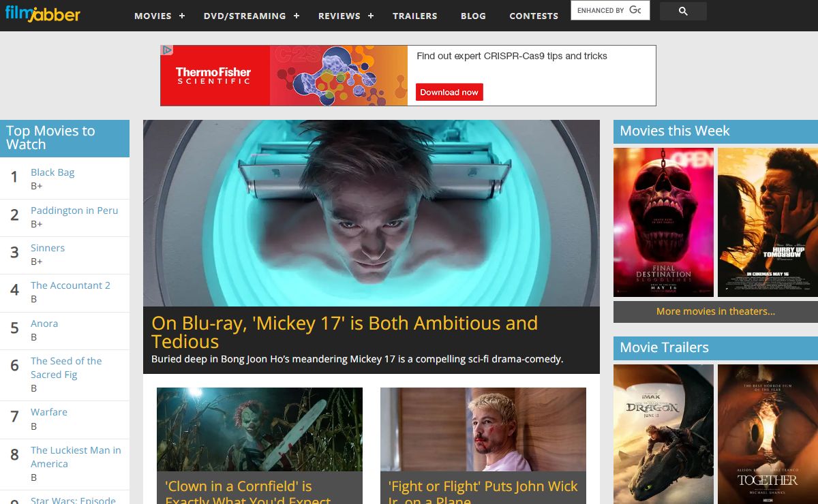Click the search magnifier button

(683, 11)
